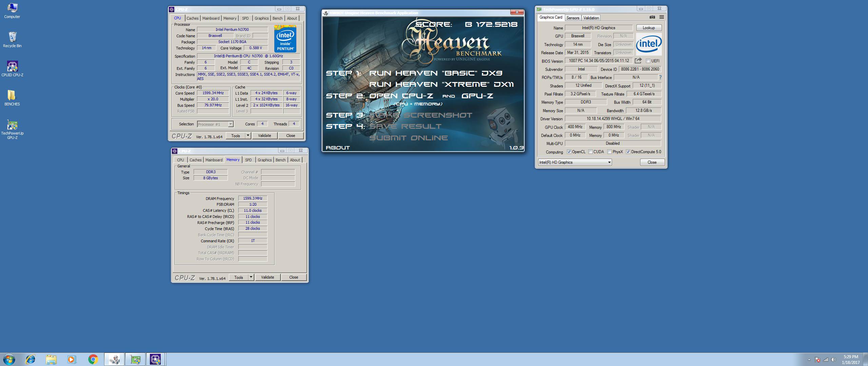Open the Windows Start menu
The width and height of the screenshot is (868, 366).
9,359
